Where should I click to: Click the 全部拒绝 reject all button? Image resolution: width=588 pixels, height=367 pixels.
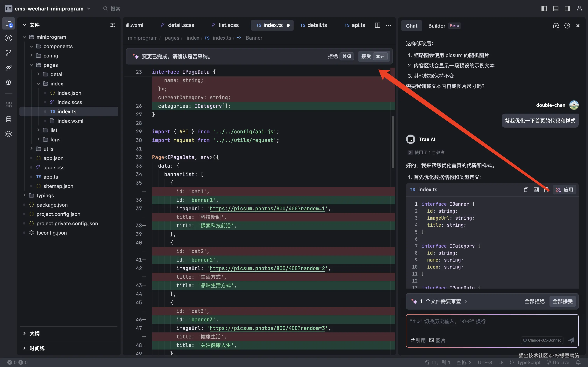click(534, 301)
